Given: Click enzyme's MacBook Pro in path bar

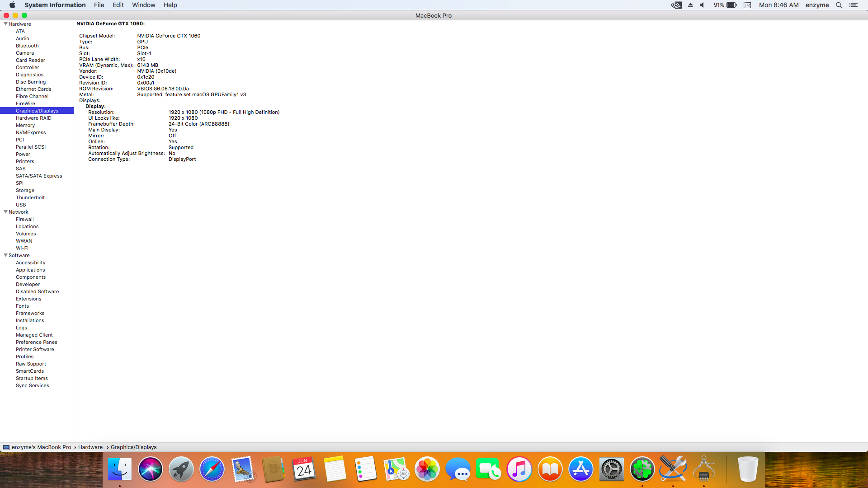Looking at the screenshot, I should [x=41, y=447].
